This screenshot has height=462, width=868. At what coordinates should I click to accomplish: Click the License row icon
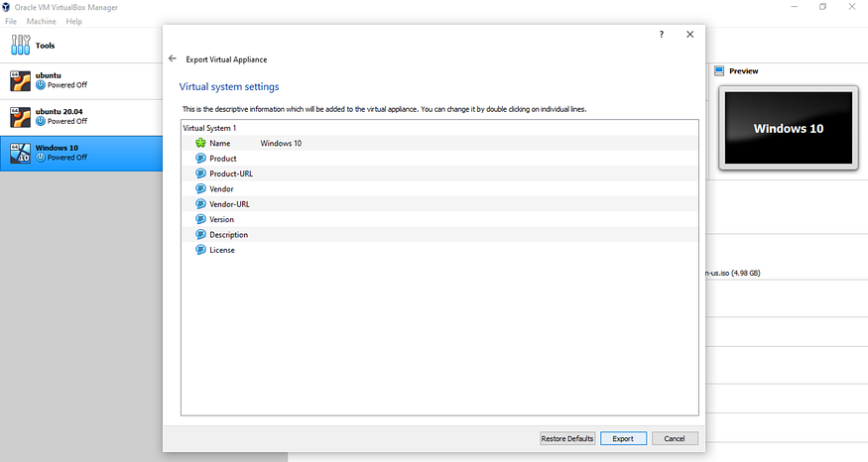click(200, 250)
